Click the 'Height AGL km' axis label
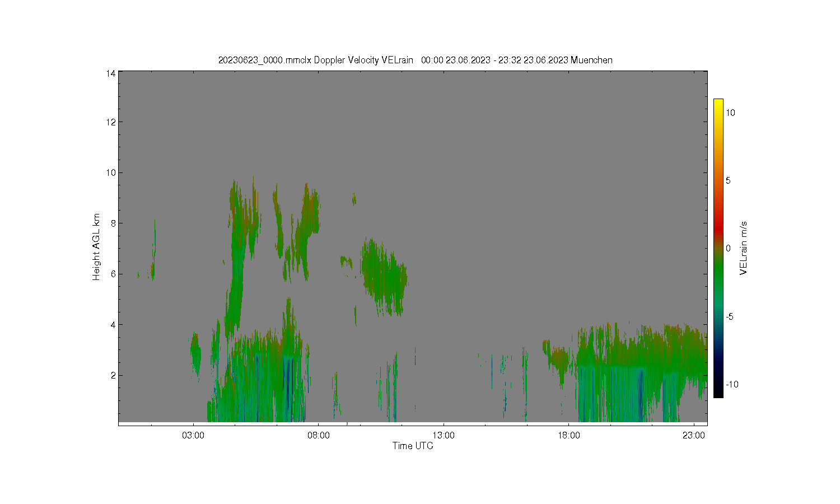 96,247
